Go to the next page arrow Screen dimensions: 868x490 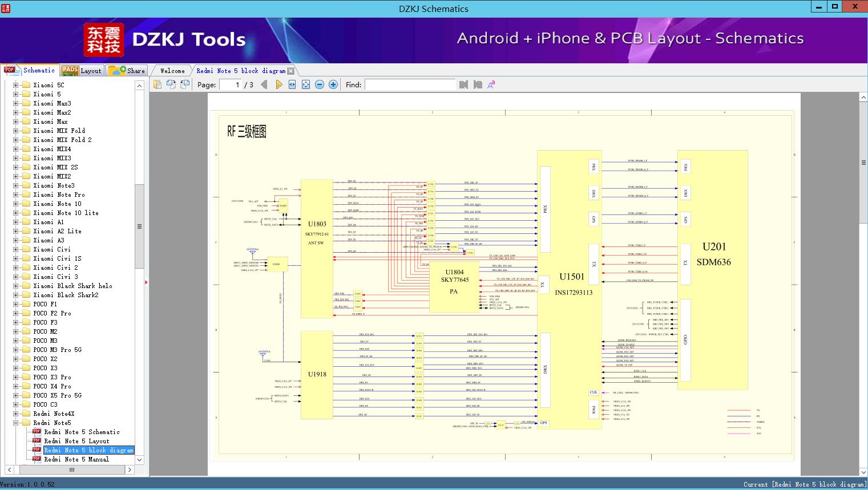point(278,84)
